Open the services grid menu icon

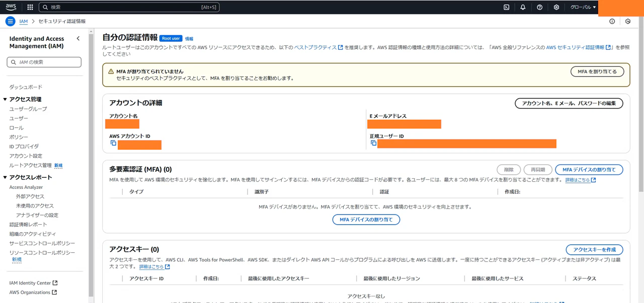tap(30, 8)
